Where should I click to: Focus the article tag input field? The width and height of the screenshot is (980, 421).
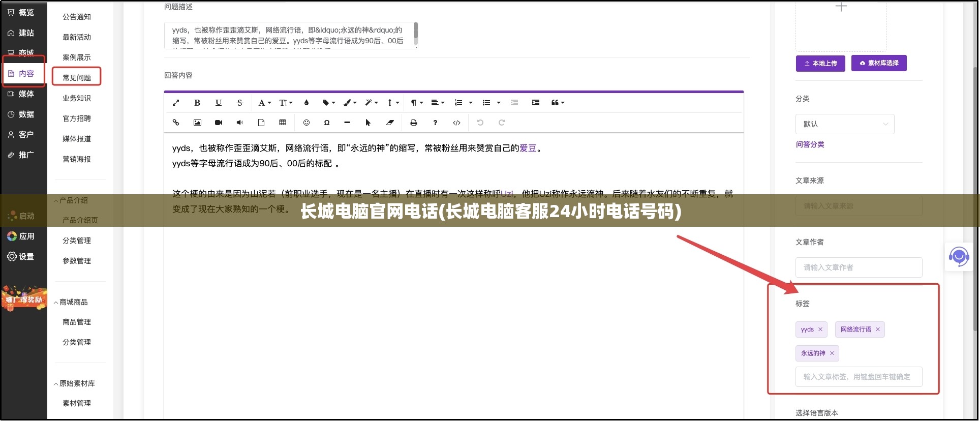coord(859,377)
